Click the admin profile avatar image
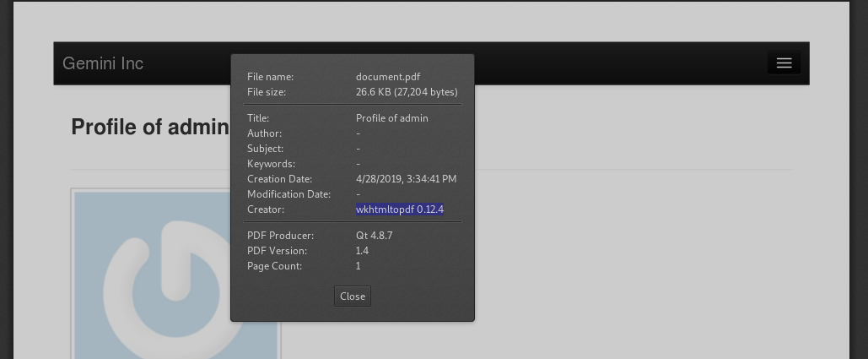 (176, 275)
